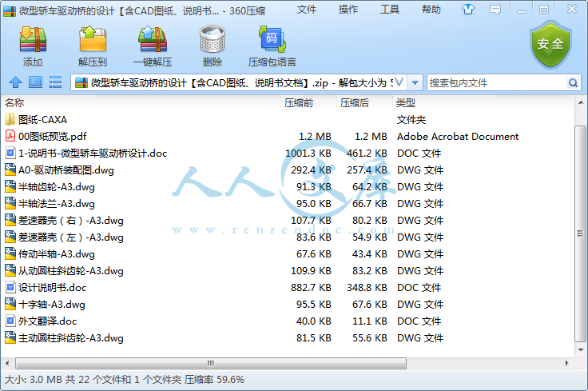Screen dimensions: 588x391
Task: Click the dwg icon of 十字轴-A3.dwg
Action: 10,305
